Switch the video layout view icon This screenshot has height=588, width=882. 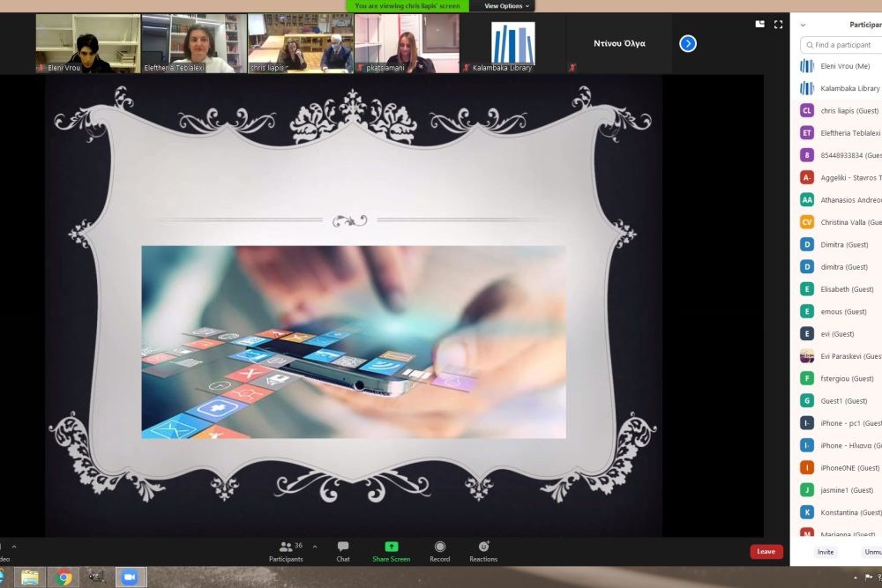click(x=760, y=25)
